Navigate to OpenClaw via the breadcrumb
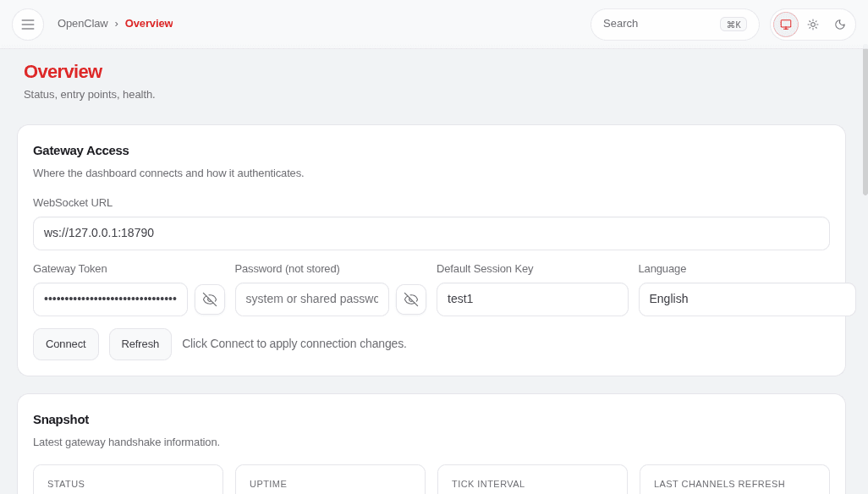The width and height of the screenshot is (868, 494). (83, 24)
